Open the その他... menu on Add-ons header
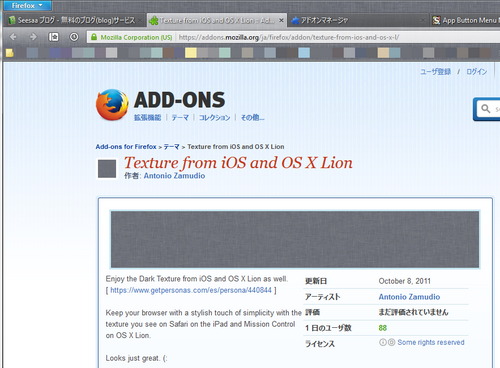Viewport: 500px width, 368px height. click(253, 117)
